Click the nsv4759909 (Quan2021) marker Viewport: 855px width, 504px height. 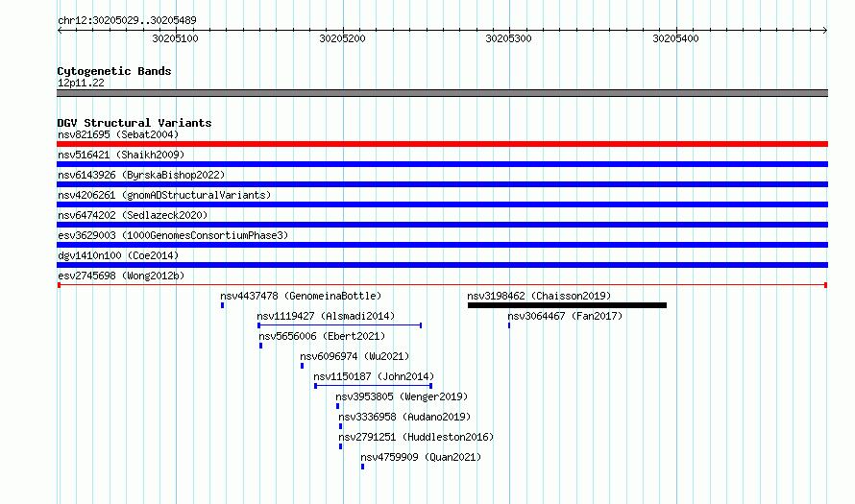pos(362,467)
